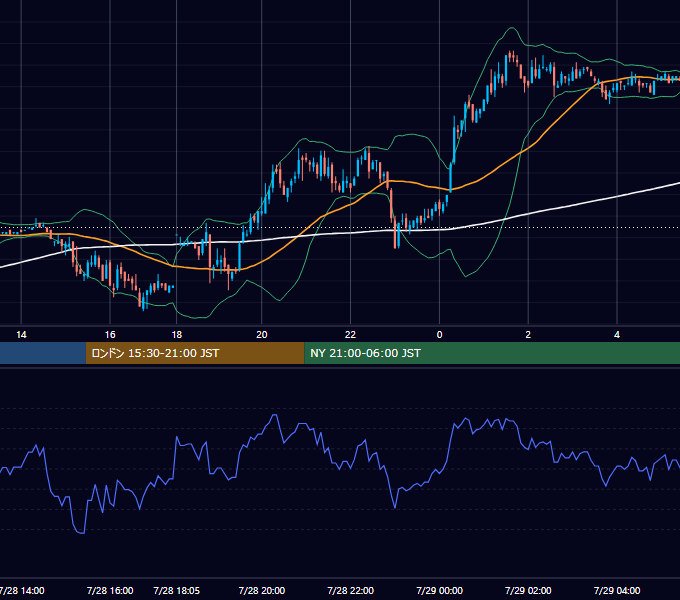Click the 14 hour axis label
The width and height of the screenshot is (680, 600).
[21, 335]
